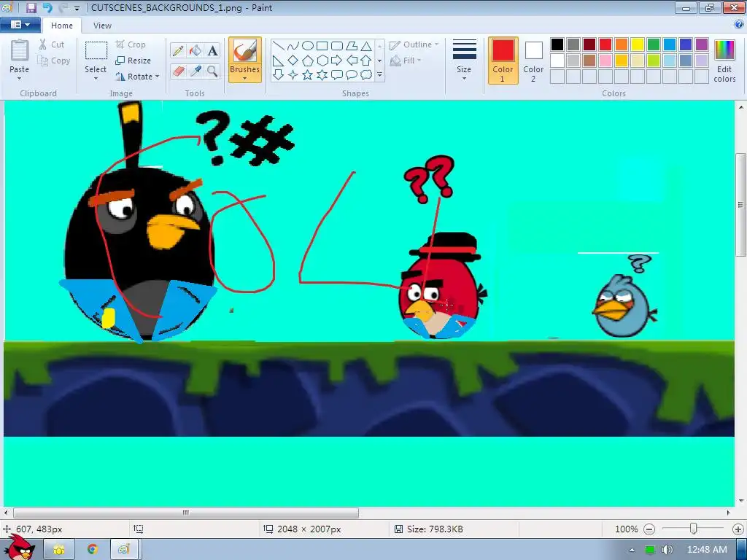
Task: Pick the green color swatch
Action: pos(654,44)
